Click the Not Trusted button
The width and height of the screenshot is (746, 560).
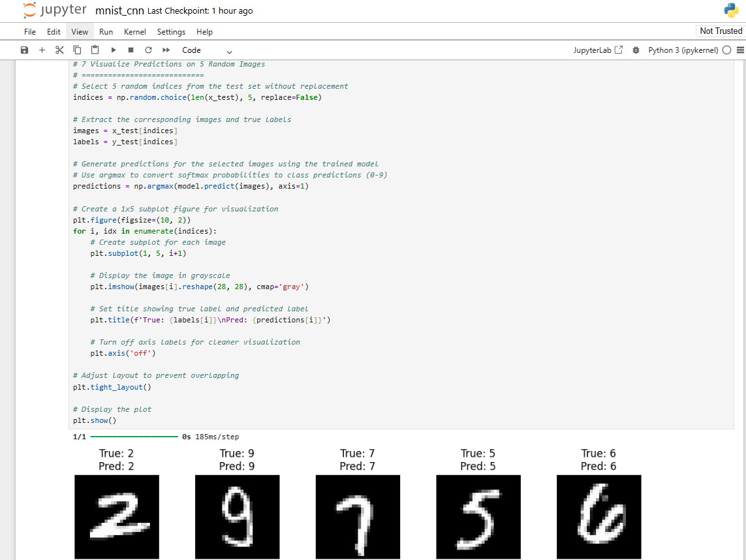(721, 31)
